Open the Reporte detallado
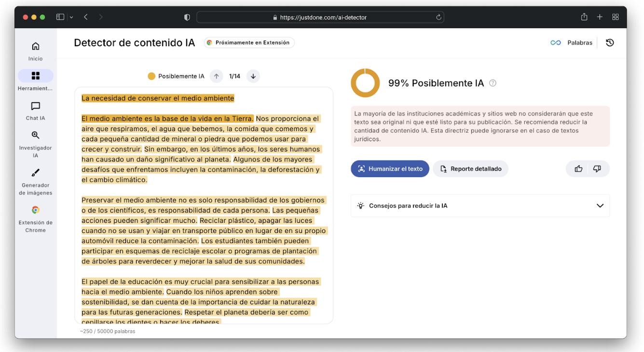644x352 pixels. click(x=470, y=168)
